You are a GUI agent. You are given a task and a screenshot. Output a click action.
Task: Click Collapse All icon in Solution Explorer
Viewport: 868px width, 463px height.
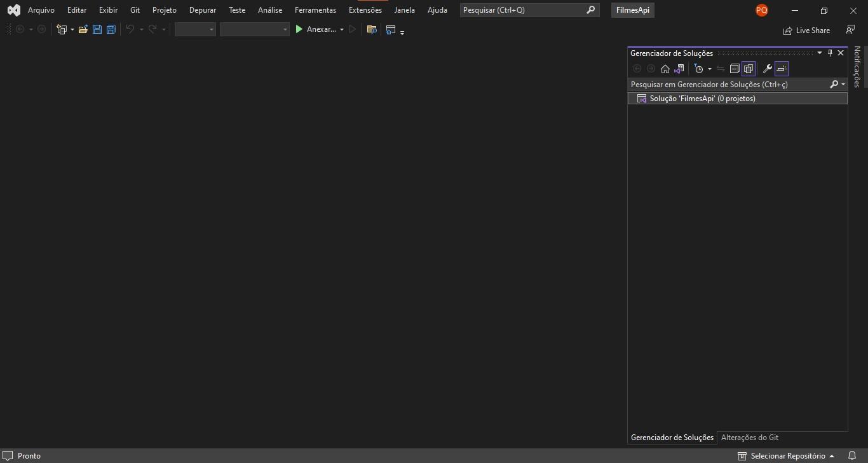(735, 69)
